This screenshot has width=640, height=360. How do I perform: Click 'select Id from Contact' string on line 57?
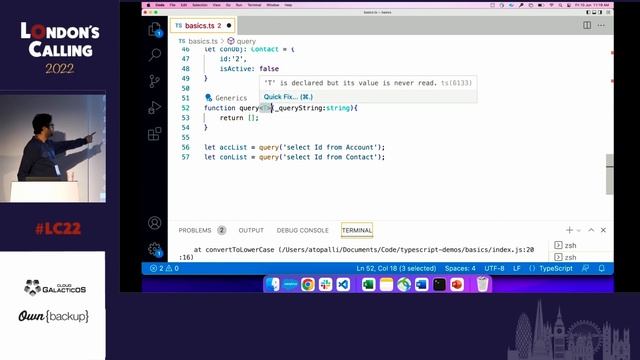coord(330,157)
